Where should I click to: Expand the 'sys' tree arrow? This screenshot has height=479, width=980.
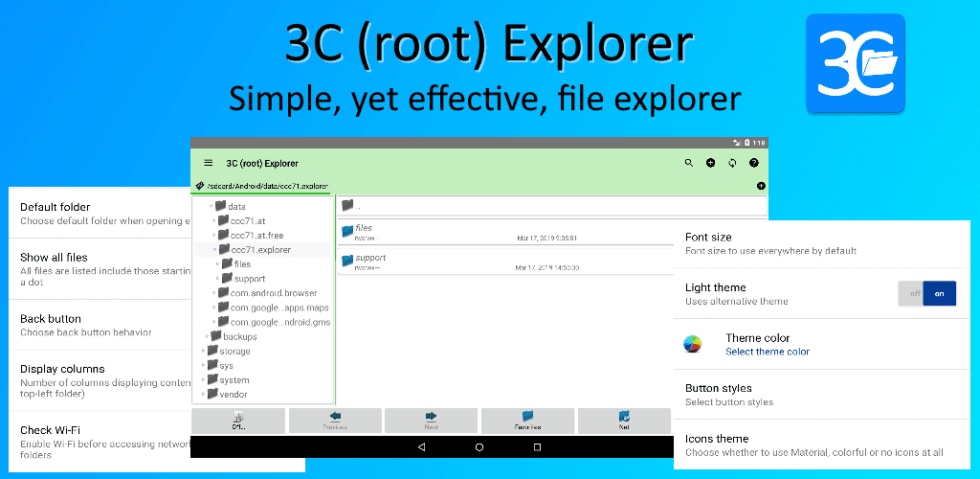204,365
